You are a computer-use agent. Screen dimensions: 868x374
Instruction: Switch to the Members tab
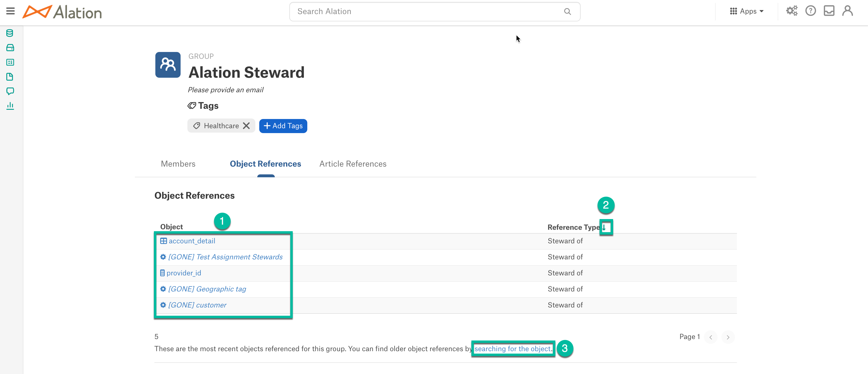pyautogui.click(x=178, y=163)
